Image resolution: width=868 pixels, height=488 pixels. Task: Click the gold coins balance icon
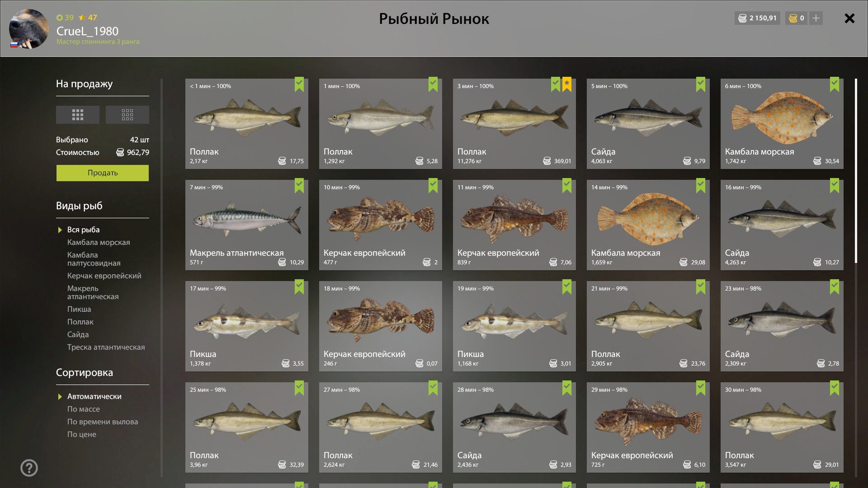tap(793, 18)
